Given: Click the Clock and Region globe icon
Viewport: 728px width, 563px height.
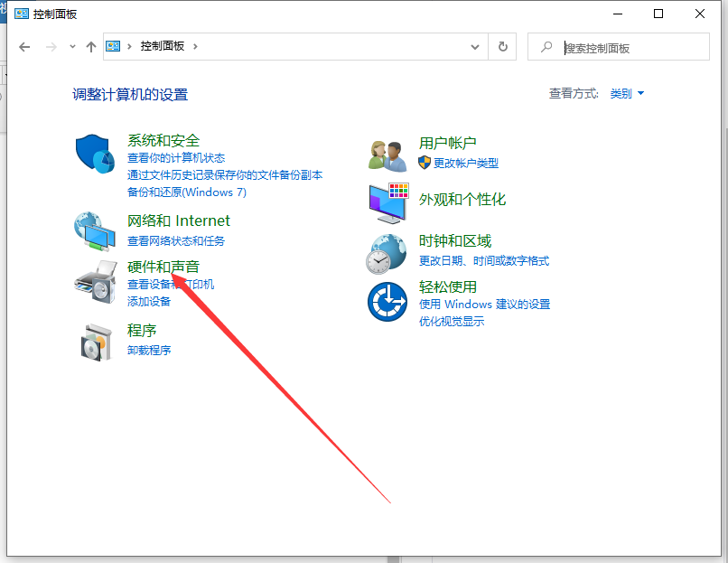Looking at the screenshot, I should pos(387,253).
